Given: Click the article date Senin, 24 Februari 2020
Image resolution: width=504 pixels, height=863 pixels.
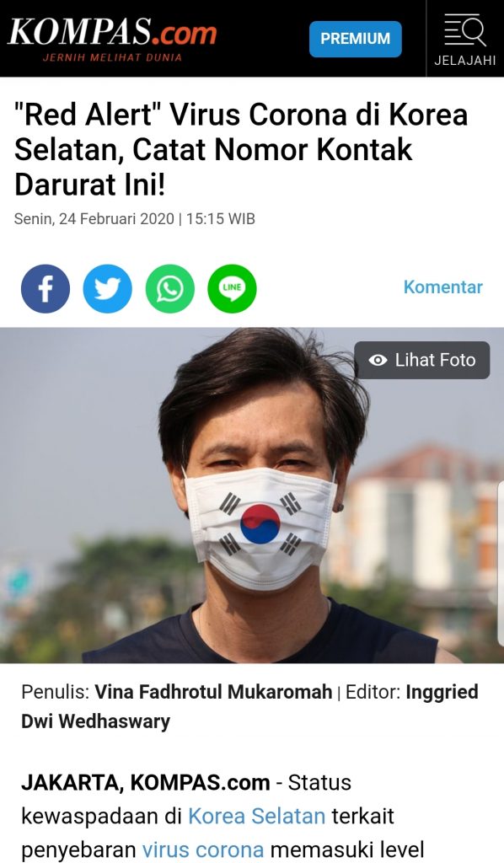Looking at the screenshot, I should pyautogui.click(x=94, y=219).
